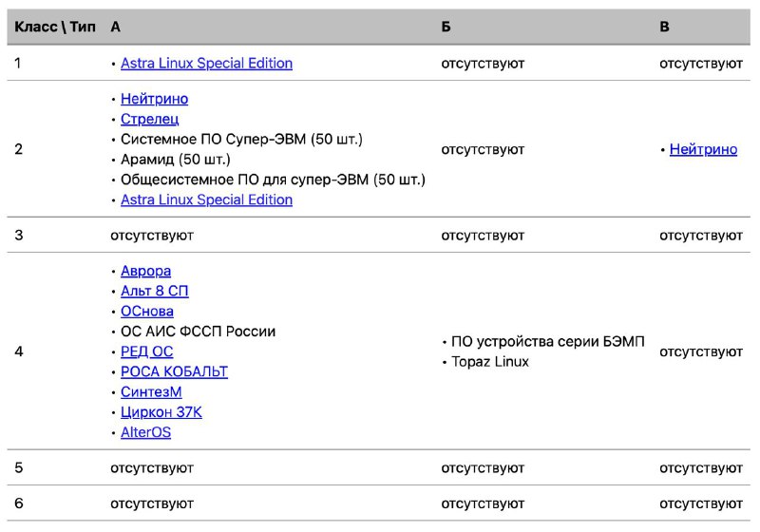Open the Стрелец link

tap(150, 119)
